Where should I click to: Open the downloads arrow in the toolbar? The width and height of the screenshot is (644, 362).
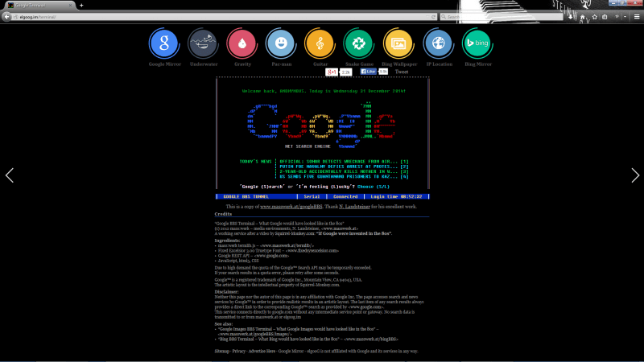[571, 17]
